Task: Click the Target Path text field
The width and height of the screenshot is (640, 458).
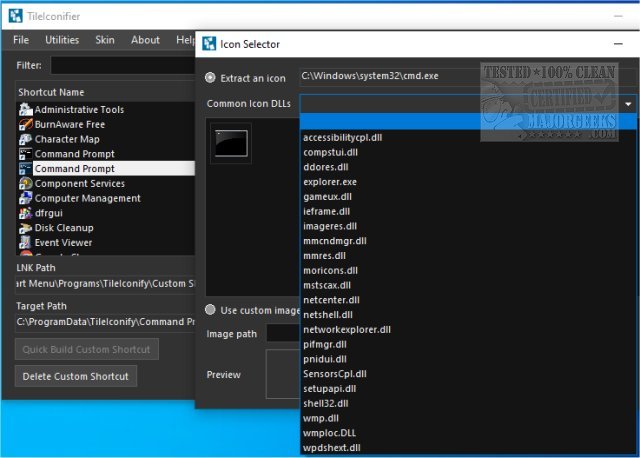Action: coord(105,322)
